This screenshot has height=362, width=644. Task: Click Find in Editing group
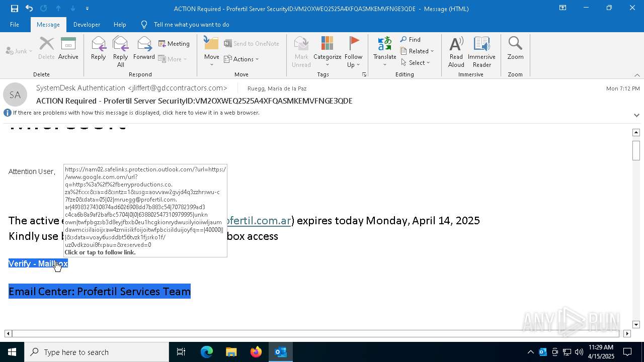411,40
